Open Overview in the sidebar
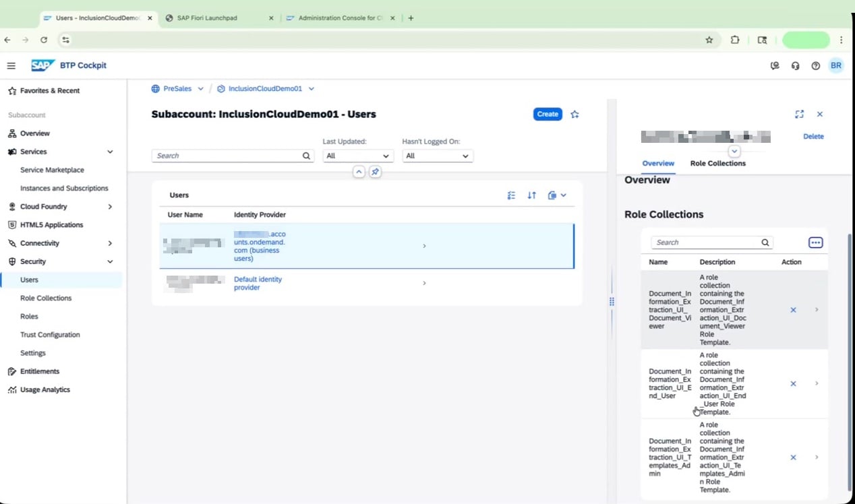 point(35,133)
